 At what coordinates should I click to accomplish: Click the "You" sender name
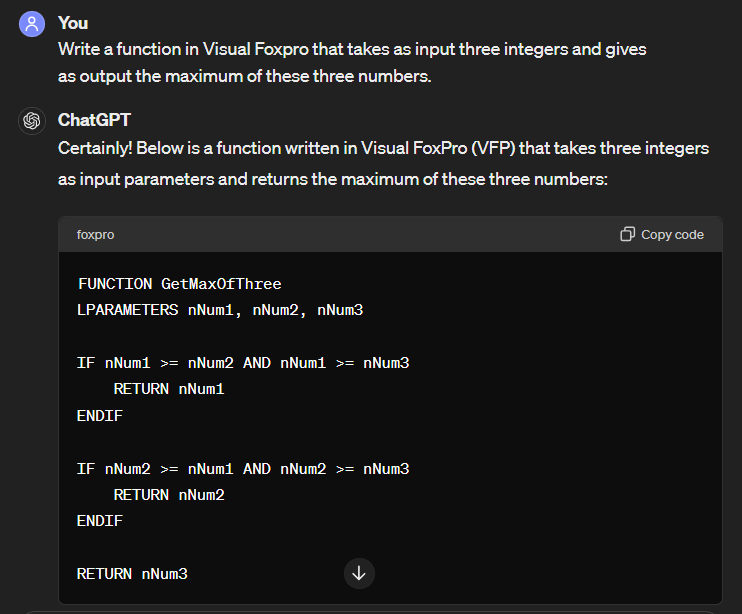click(73, 23)
